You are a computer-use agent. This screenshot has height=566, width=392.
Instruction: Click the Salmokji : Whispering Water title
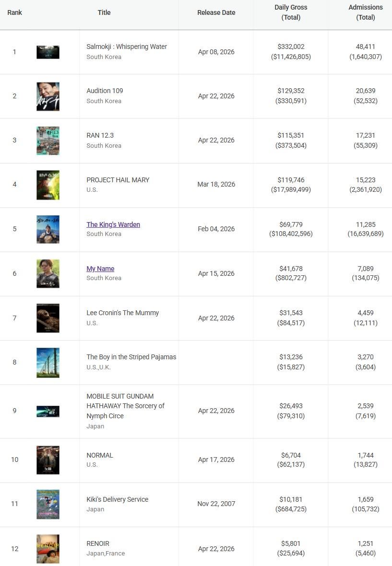pyautogui.click(x=127, y=47)
